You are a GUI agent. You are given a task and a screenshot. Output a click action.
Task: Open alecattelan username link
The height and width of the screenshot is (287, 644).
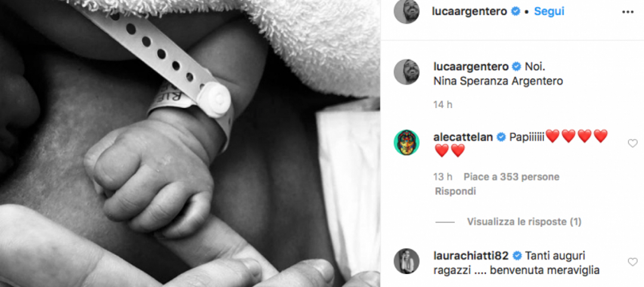click(x=463, y=137)
